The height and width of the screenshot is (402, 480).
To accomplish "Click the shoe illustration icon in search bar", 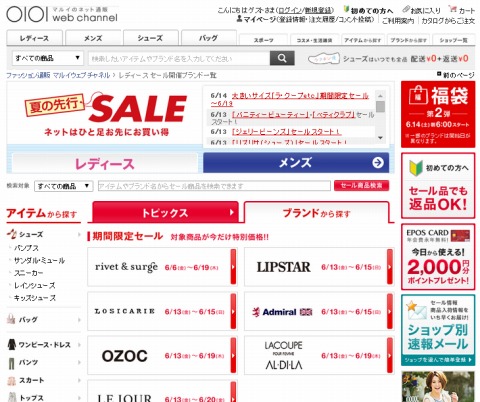I will click(324, 59).
